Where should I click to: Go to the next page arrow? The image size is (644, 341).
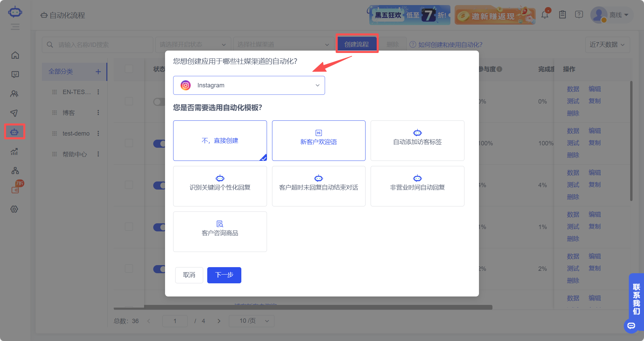219,321
